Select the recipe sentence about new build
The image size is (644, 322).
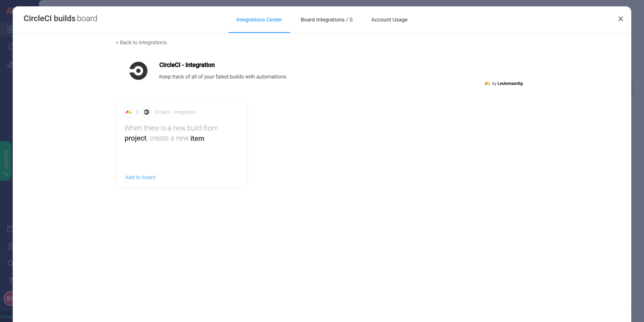(171, 133)
